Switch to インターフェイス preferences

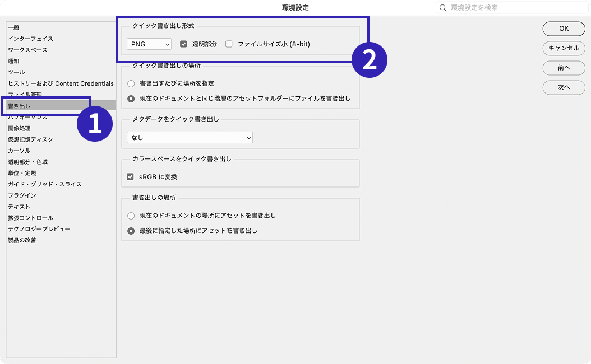pyautogui.click(x=30, y=39)
